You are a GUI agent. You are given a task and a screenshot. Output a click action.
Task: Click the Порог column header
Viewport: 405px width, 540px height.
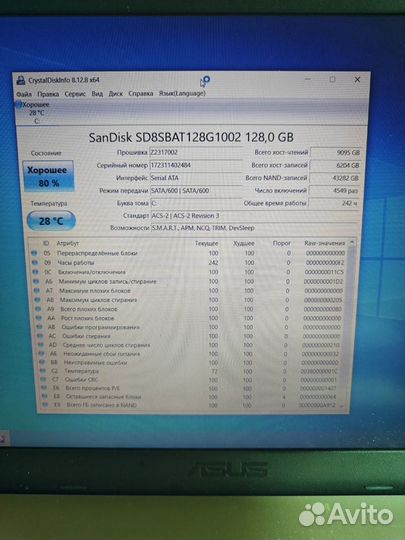[282, 243]
